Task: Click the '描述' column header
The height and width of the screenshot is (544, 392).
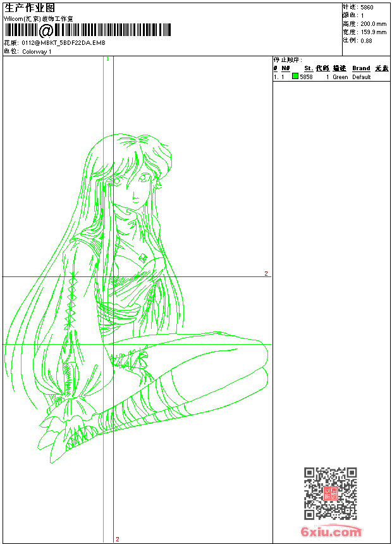Action: (x=340, y=68)
